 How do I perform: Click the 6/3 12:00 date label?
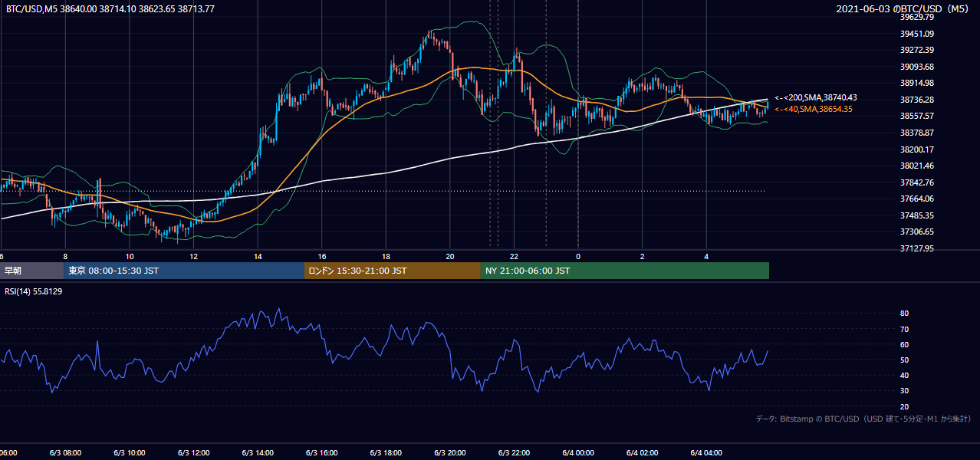[193, 453]
